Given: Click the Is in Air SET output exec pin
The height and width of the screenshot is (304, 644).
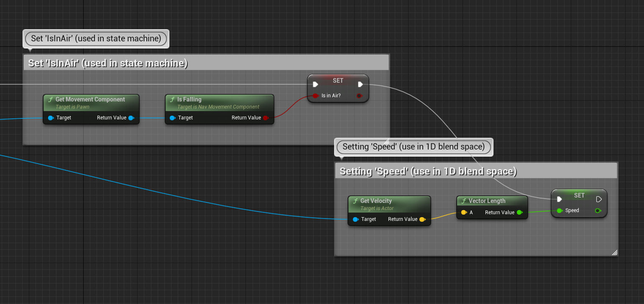Looking at the screenshot, I should pyautogui.click(x=360, y=84).
